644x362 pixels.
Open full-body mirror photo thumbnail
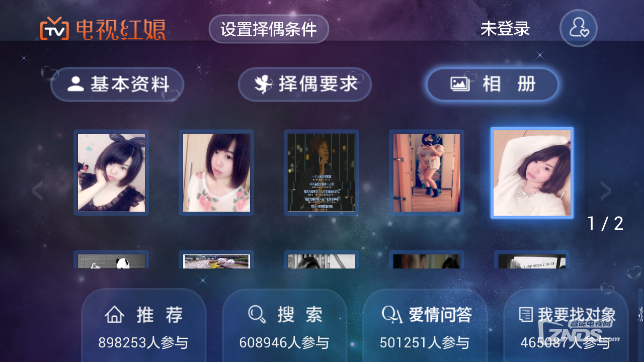427,172
